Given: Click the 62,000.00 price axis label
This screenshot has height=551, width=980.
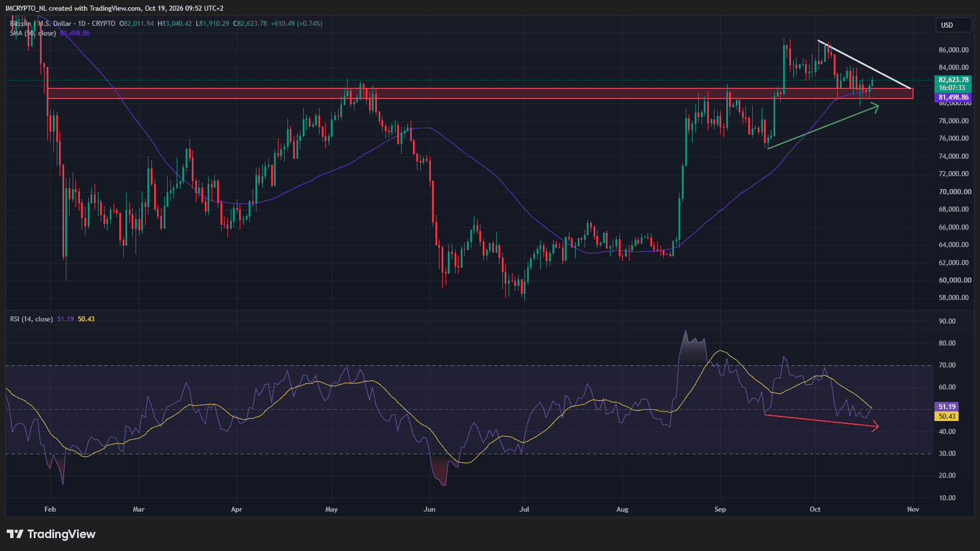Looking at the screenshot, I should click(x=954, y=263).
